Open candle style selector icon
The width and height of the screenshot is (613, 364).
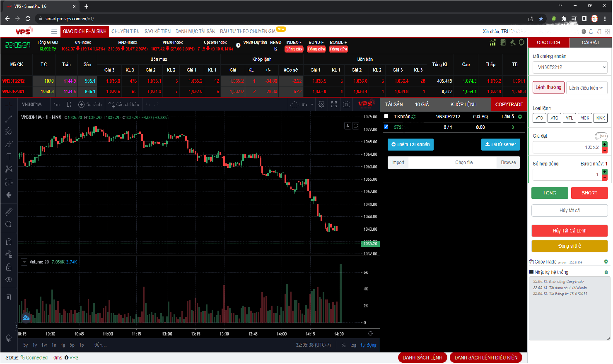[x=69, y=104]
